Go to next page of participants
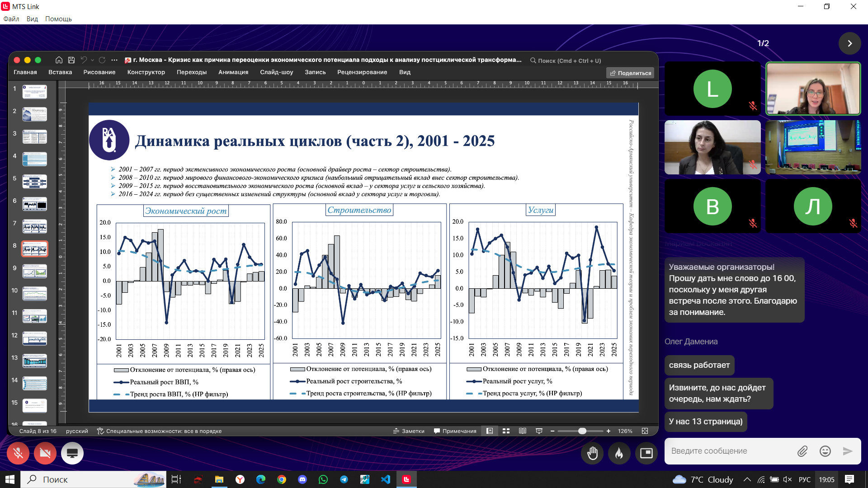This screenshot has width=868, height=488. (849, 43)
